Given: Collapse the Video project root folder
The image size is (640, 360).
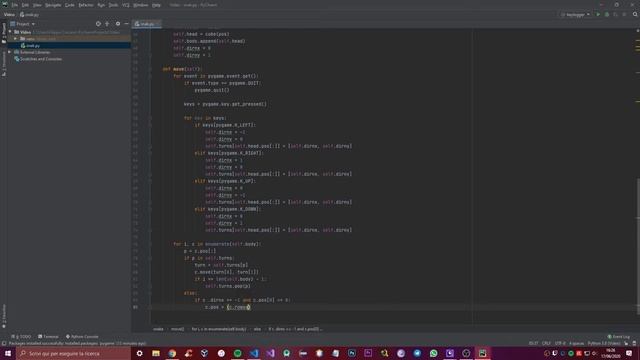Looking at the screenshot, I should point(10,32).
